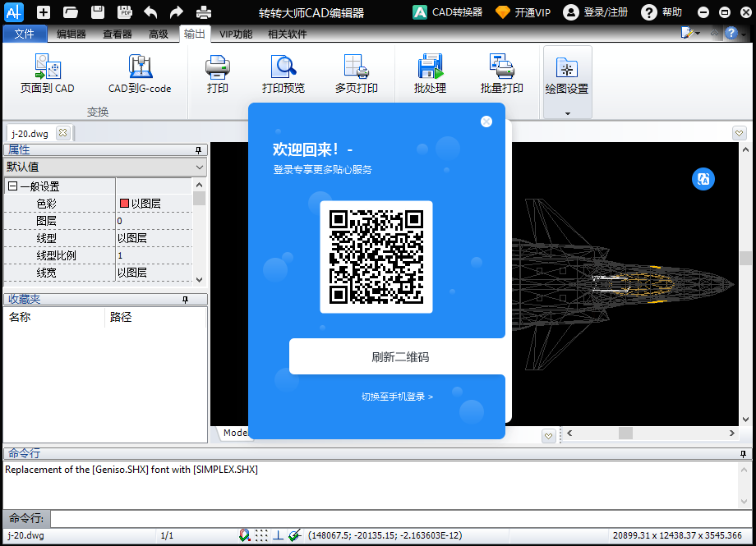Open the CAD到G-code tool
The image size is (756, 546).
pos(139,67)
